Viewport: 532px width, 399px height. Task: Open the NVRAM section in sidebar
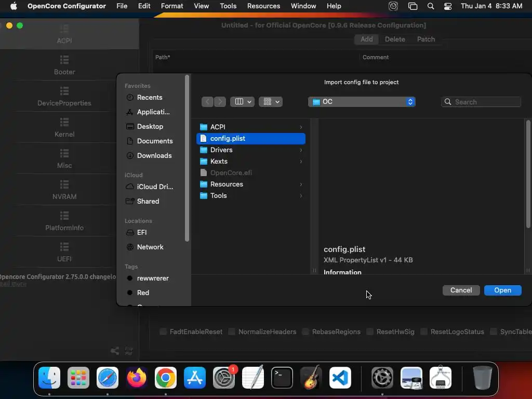(x=64, y=190)
